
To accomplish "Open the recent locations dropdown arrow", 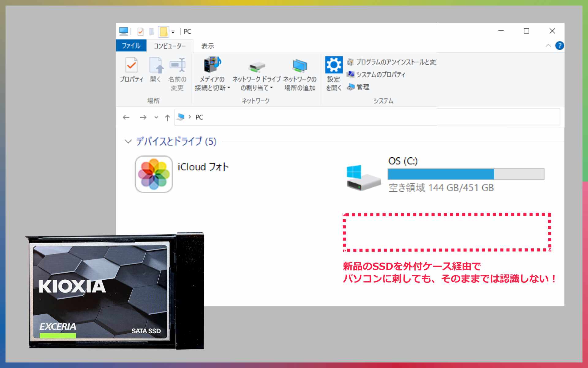I will point(156,117).
